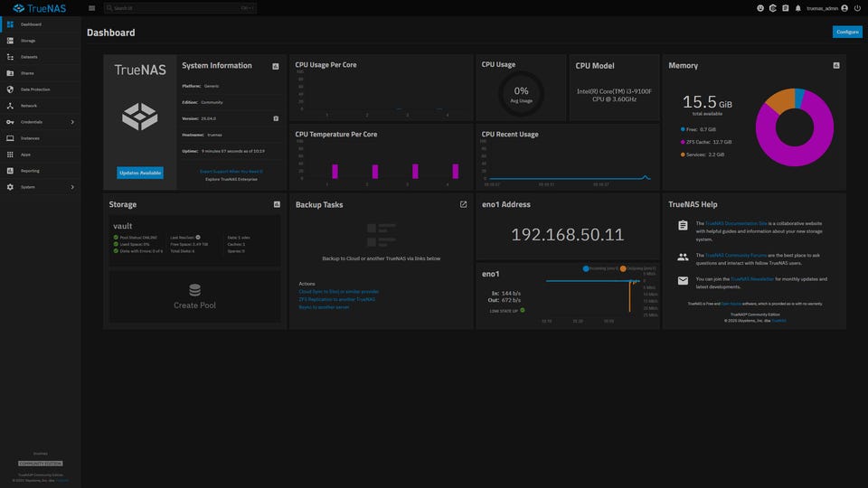Click ZFS Replication to another TrueNAS link
The height and width of the screenshot is (488, 868).
point(336,299)
